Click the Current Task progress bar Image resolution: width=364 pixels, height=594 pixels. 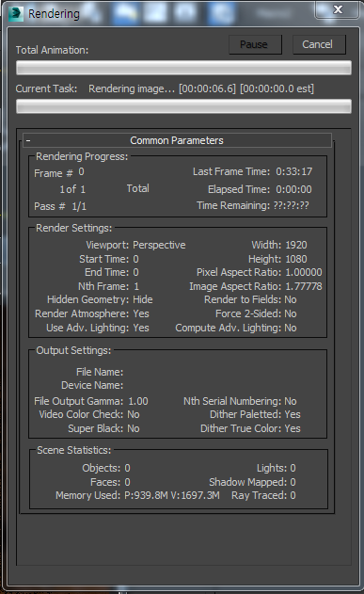coord(183,106)
